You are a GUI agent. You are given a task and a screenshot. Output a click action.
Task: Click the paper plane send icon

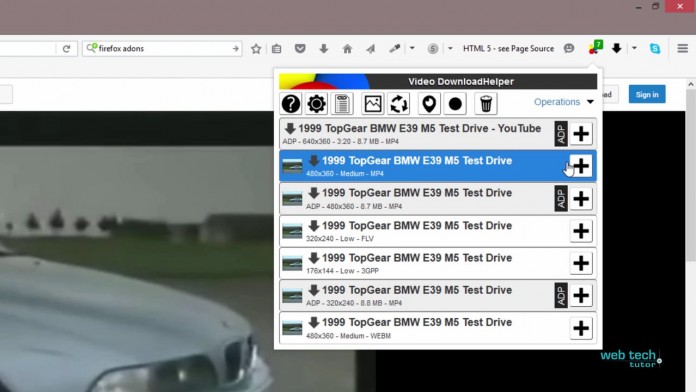[x=371, y=49]
